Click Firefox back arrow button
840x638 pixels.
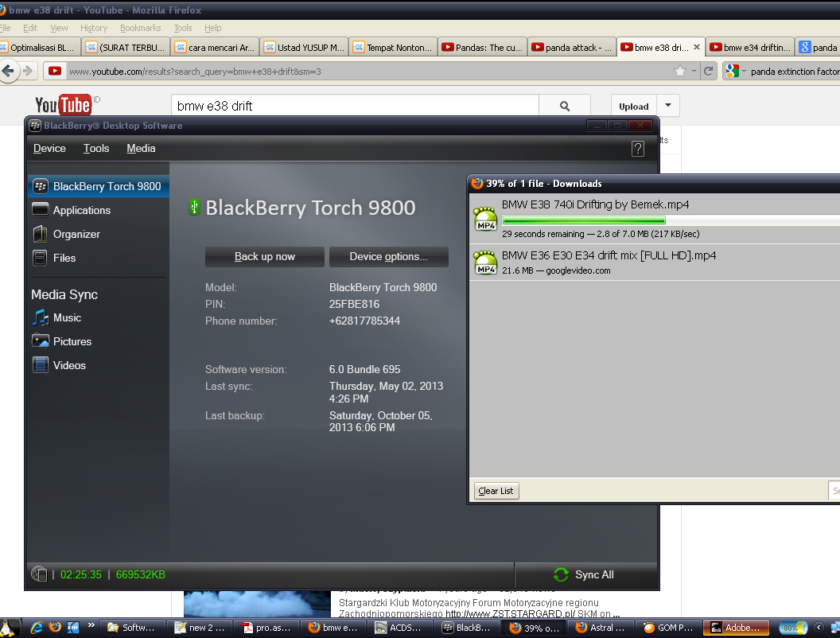pyautogui.click(x=9, y=72)
